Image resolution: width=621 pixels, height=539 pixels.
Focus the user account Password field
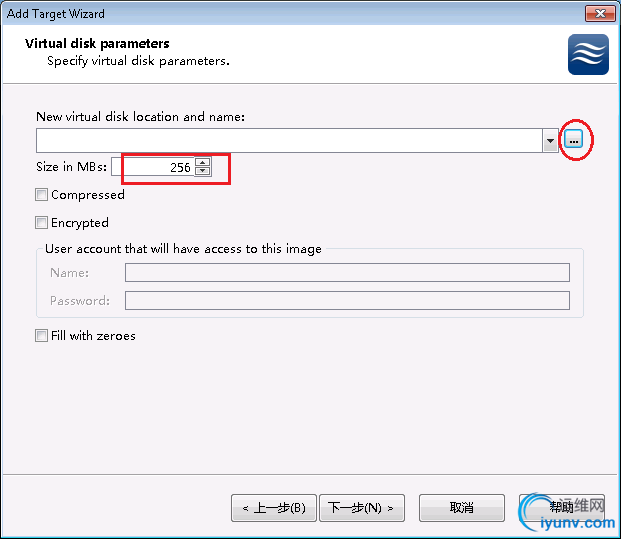[347, 301]
